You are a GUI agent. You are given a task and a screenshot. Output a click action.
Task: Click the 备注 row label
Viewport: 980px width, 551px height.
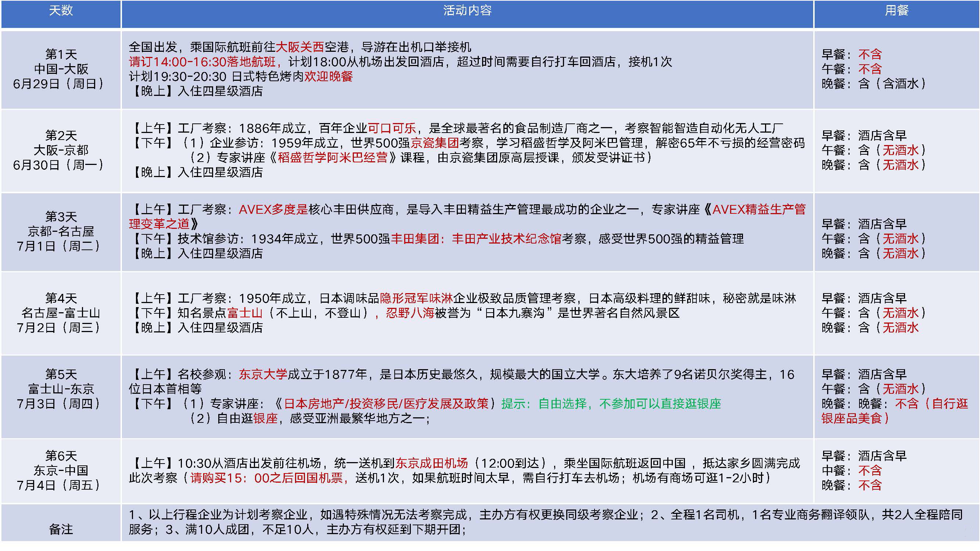pos(61,529)
